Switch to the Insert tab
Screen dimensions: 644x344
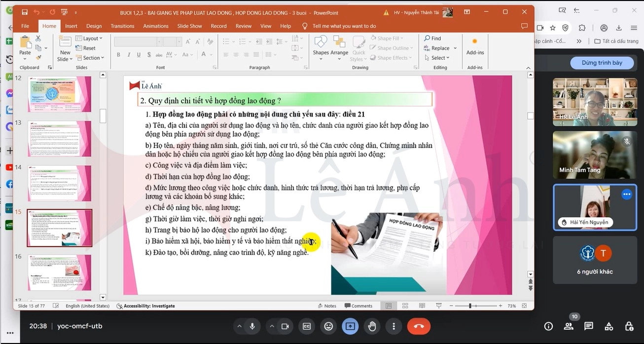71,26
